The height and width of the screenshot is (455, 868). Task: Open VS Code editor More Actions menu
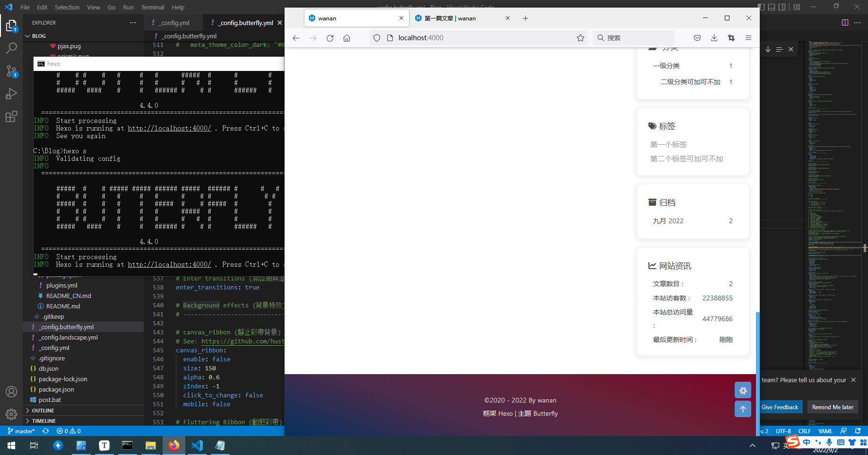tap(857, 23)
